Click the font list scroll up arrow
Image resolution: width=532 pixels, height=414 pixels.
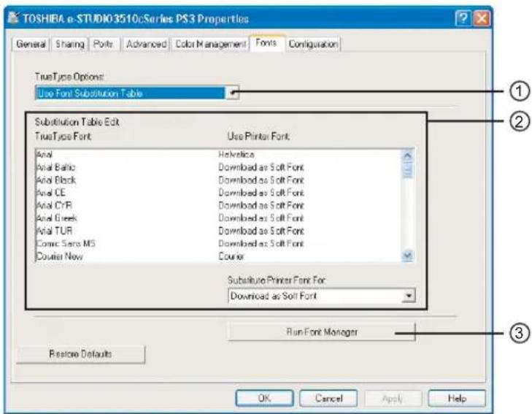(407, 156)
